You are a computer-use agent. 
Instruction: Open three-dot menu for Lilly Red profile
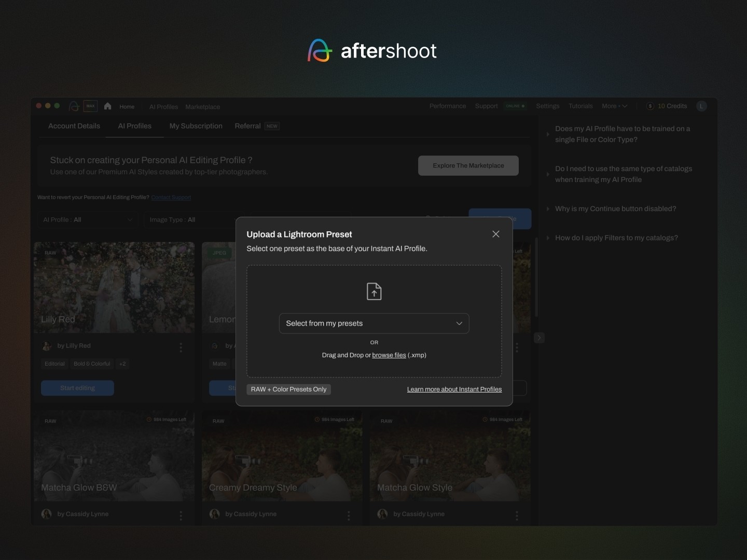pos(181,347)
